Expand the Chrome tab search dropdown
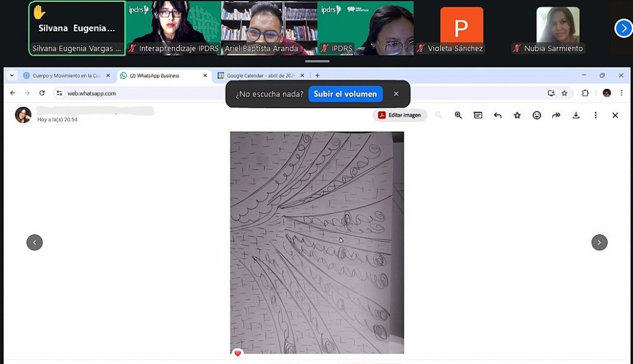 (11, 75)
